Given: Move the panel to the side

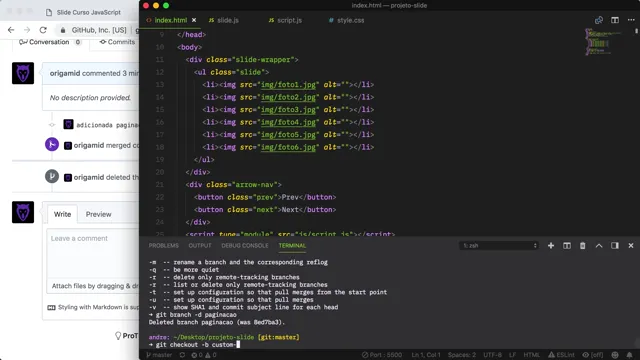Looking at the screenshot, I should [x=615, y=245].
